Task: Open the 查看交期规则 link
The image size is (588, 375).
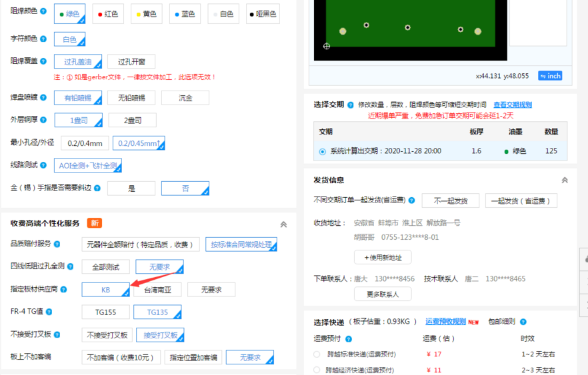Action: (512, 105)
